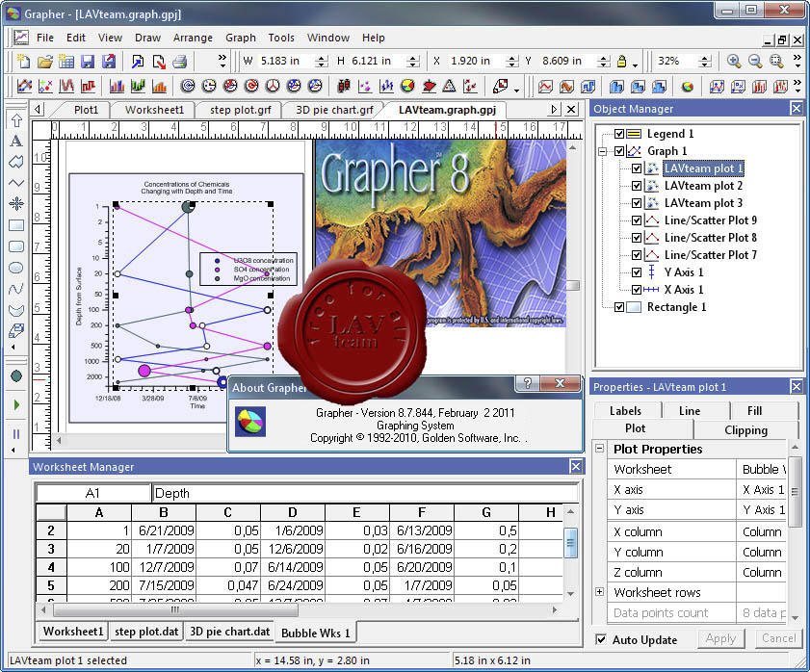Click the New document icon

point(23,61)
